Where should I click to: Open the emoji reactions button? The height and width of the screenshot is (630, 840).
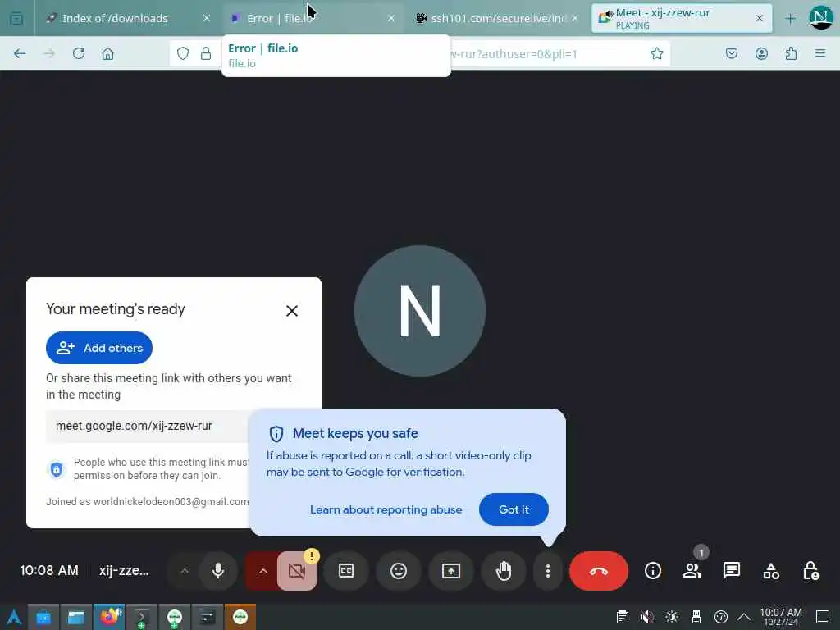pyautogui.click(x=399, y=571)
